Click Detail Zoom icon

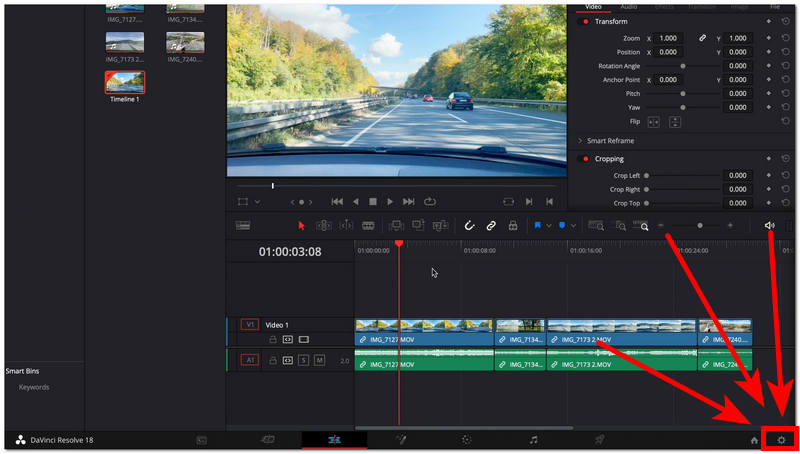pos(620,225)
